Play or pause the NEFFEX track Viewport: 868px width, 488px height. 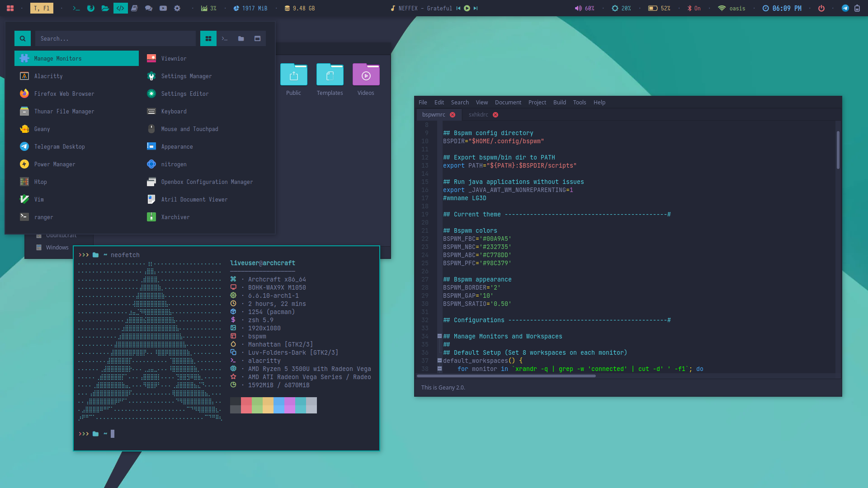tap(467, 8)
